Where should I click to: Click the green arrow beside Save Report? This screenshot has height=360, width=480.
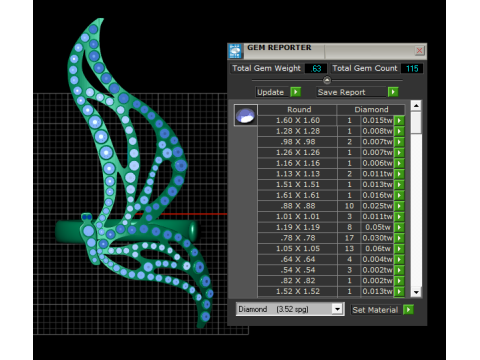click(x=393, y=92)
